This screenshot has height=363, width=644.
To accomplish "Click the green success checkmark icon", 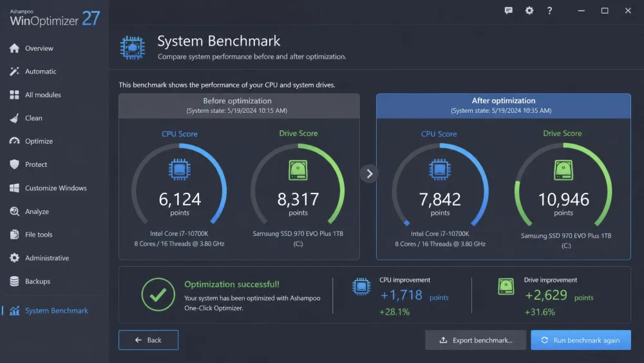I will pyautogui.click(x=158, y=295).
